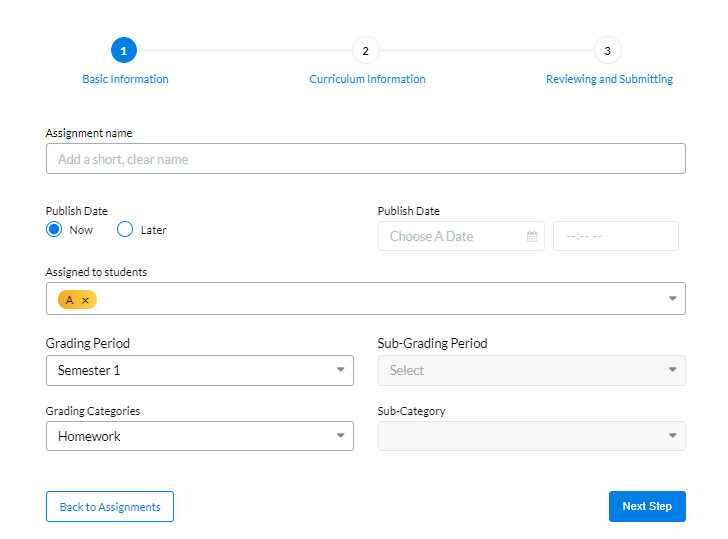Image resolution: width=728 pixels, height=539 pixels.
Task: Click Back to Assignments button
Action: point(110,507)
